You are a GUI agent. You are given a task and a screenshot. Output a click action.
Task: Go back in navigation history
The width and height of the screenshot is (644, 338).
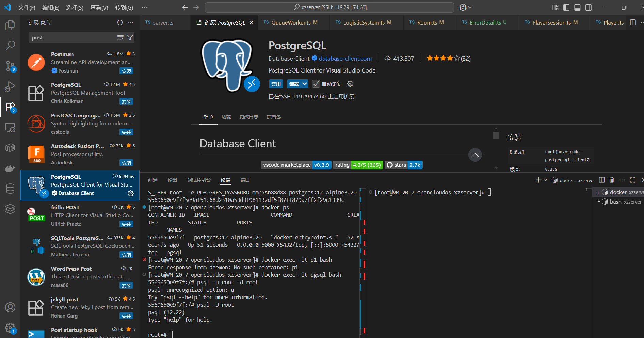pyautogui.click(x=185, y=7)
